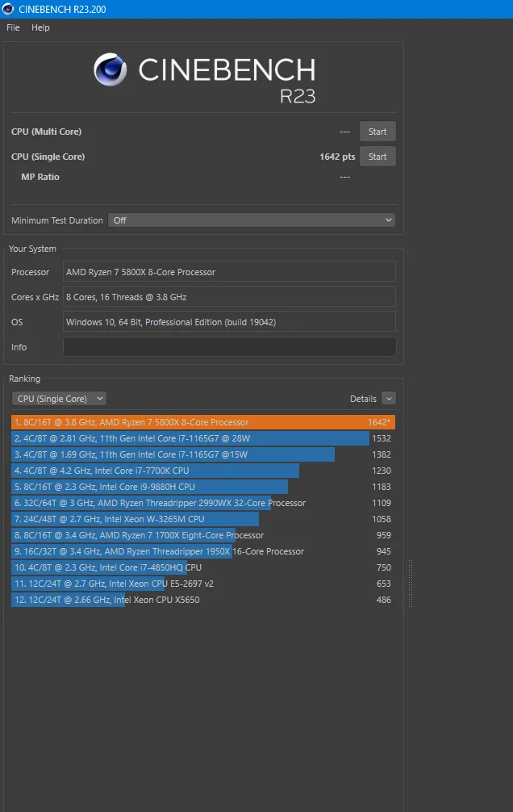
Task: Open the File menu
Action: tap(13, 27)
